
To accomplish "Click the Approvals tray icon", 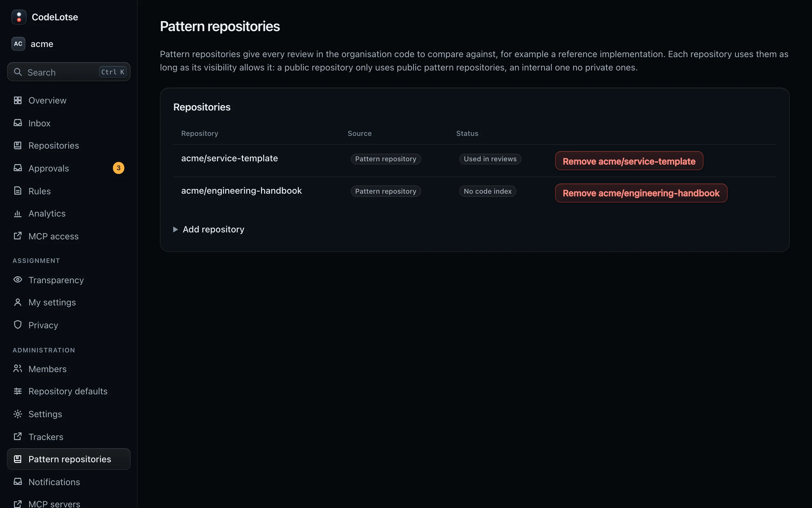I will [x=18, y=168].
